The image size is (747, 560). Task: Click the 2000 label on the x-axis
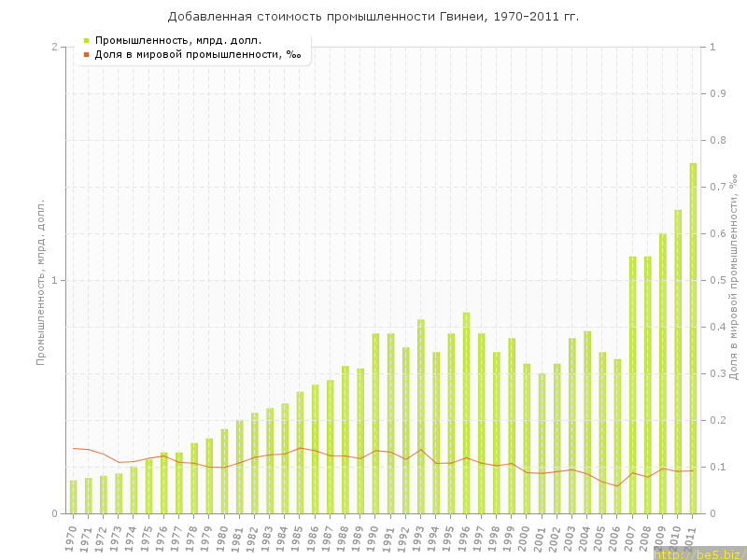(526, 538)
